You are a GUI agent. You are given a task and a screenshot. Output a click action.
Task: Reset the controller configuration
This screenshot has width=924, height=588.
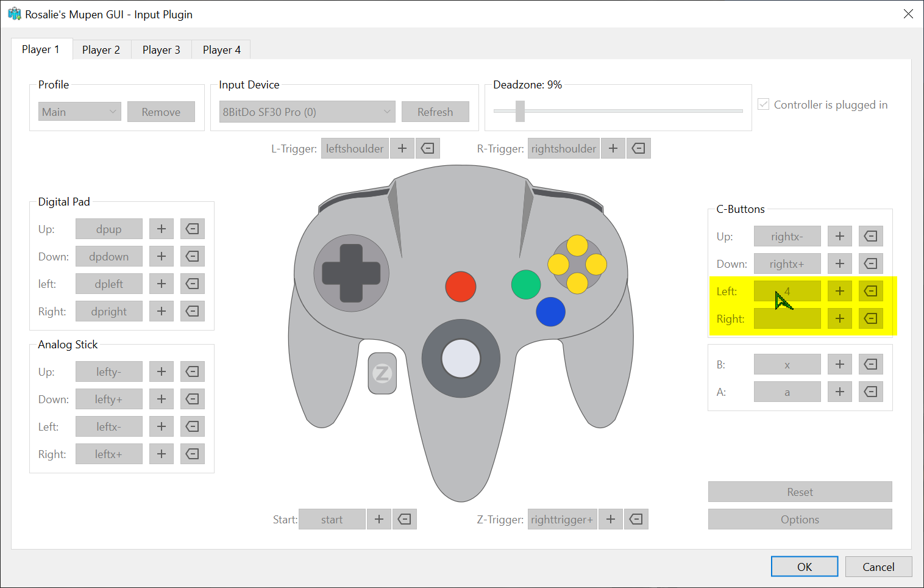799,492
